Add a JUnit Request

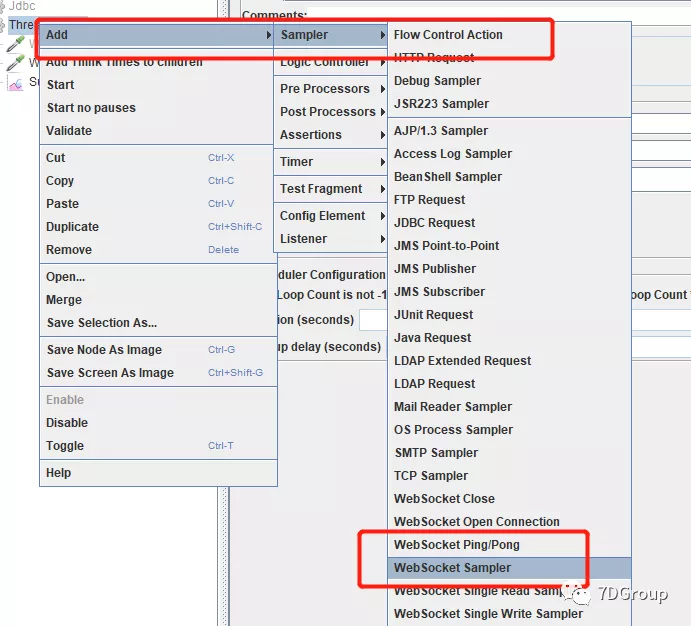click(x=433, y=315)
